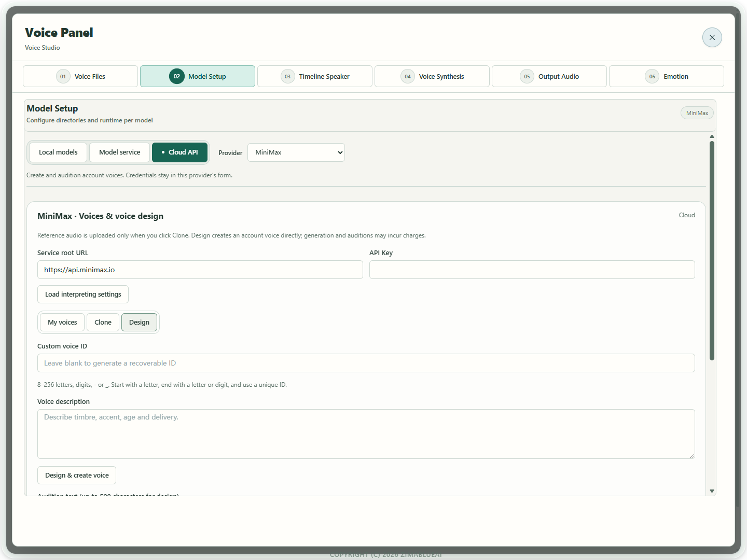Click the scrollbar up arrow

point(712,136)
